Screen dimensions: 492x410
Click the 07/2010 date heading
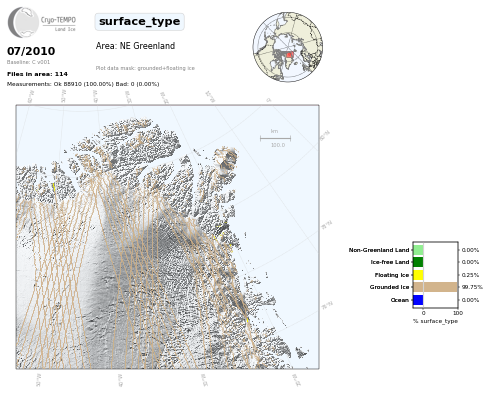click(x=31, y=51)
